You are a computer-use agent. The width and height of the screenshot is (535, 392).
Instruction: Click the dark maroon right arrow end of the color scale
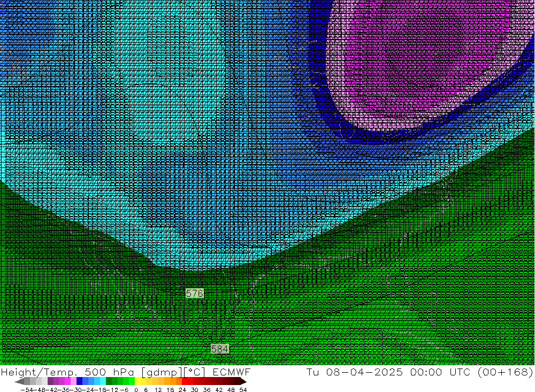pyautogui.click(x=243, y=381)
